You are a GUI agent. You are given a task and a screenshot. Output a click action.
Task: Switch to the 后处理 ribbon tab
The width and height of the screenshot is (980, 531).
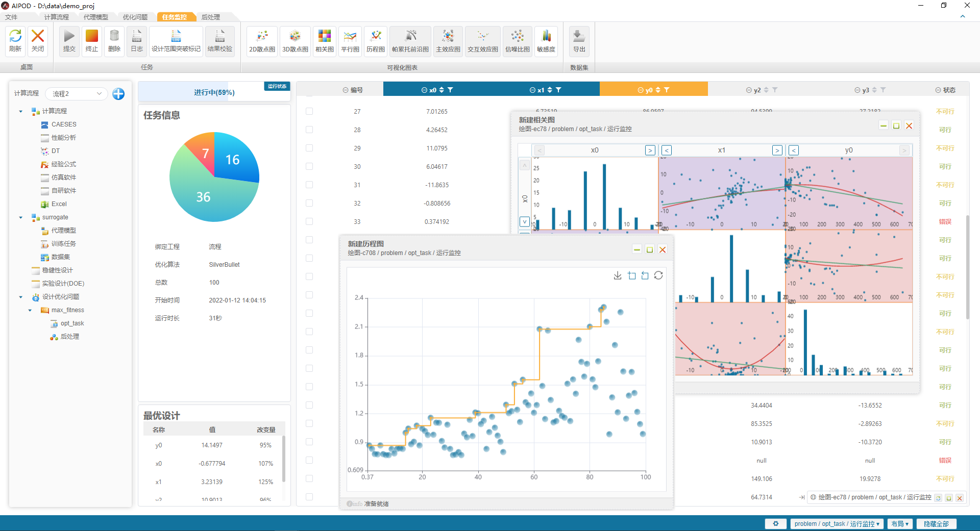211,17
